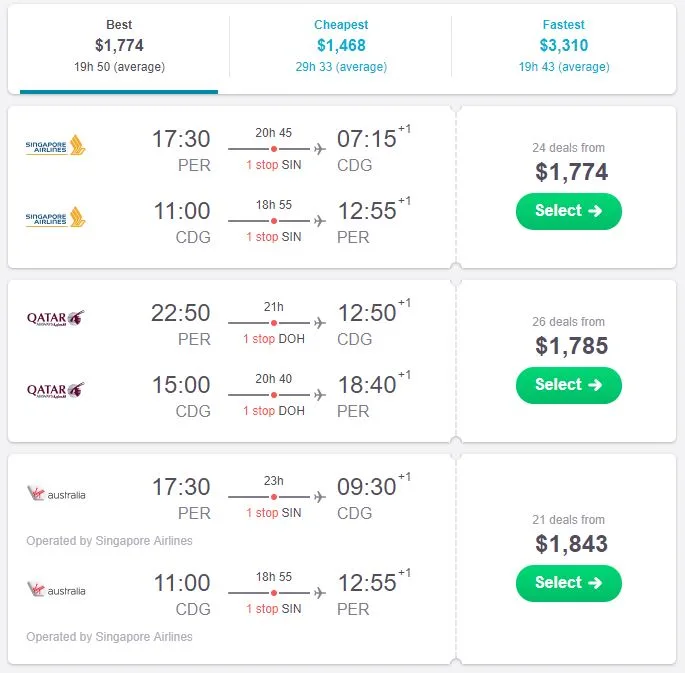Click airplane icon on Qatar 21h flight

(320, 323)
